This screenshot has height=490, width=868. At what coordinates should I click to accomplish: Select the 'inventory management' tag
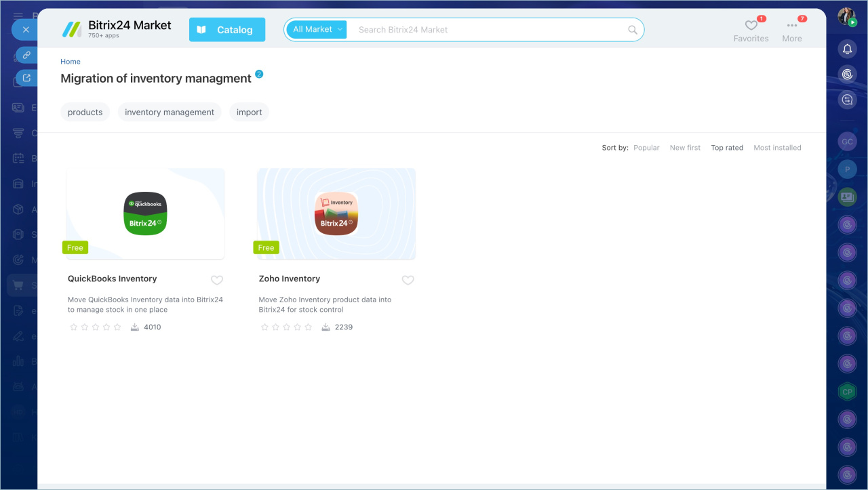[170, 113]
